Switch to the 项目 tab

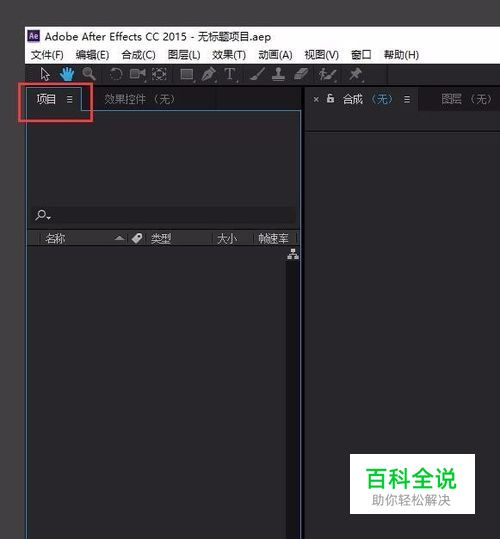[x=46, y=99]
